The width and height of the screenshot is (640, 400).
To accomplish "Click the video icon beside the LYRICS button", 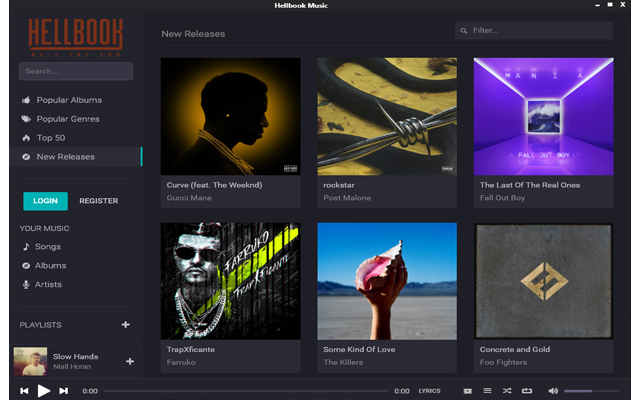I will pyautogui.click(x=467, y=390).
